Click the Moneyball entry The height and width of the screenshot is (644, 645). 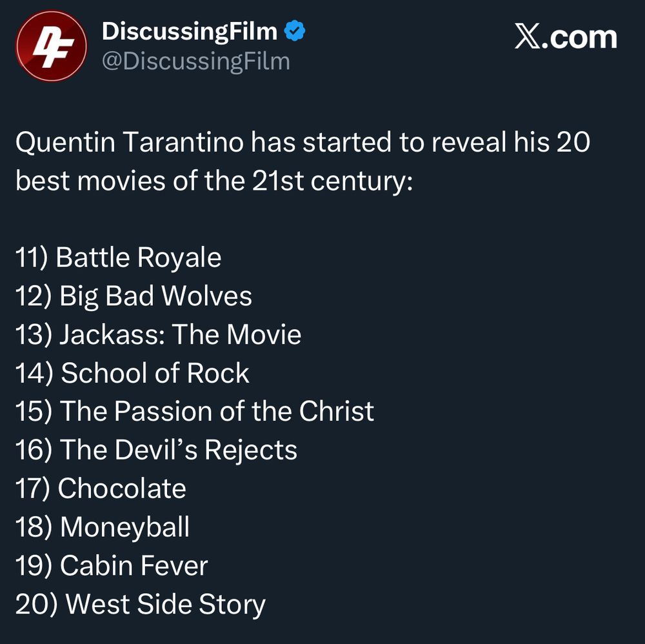103,527
